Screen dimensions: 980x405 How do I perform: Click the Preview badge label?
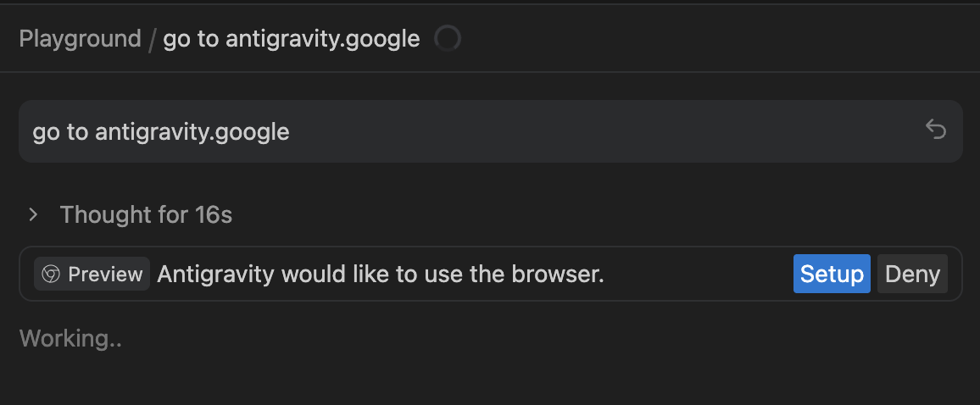click(105, 275)
